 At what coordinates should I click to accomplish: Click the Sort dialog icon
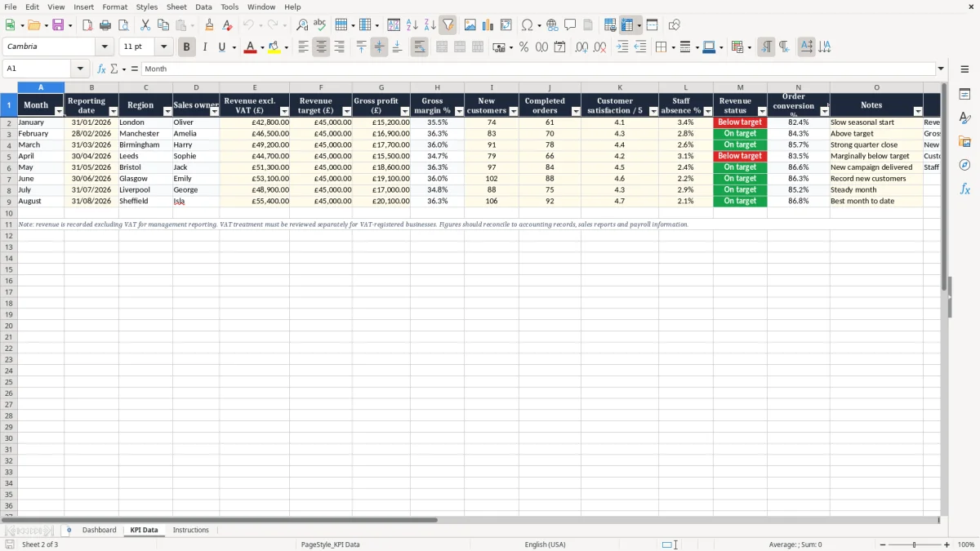coord(394,25)
